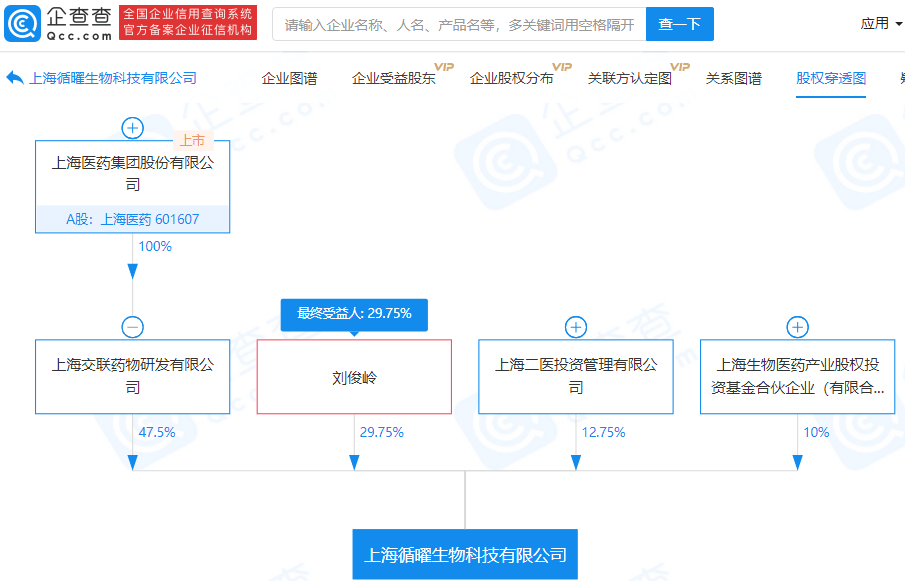Click the Qcc.com logo icon
This screenshot has height=581, width=905.
click(x=22, y=24)
